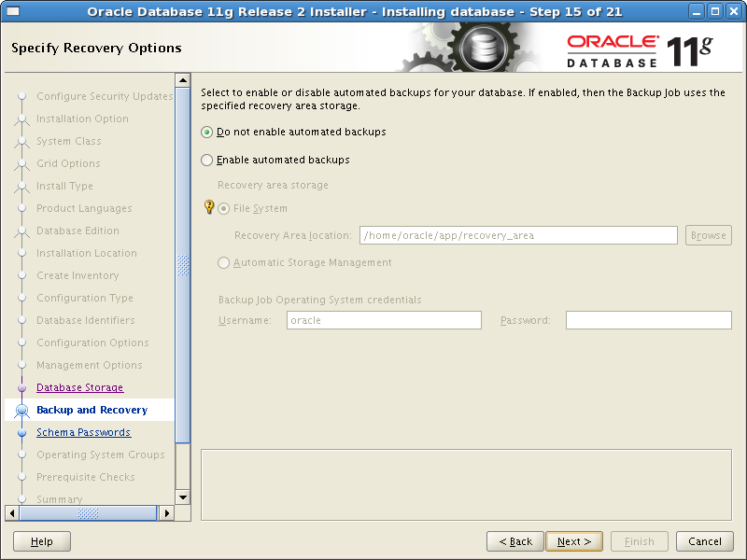Viewport: 747px width, 560px height.
Task: Cancel the installation
Action: [x=705, y=541]
